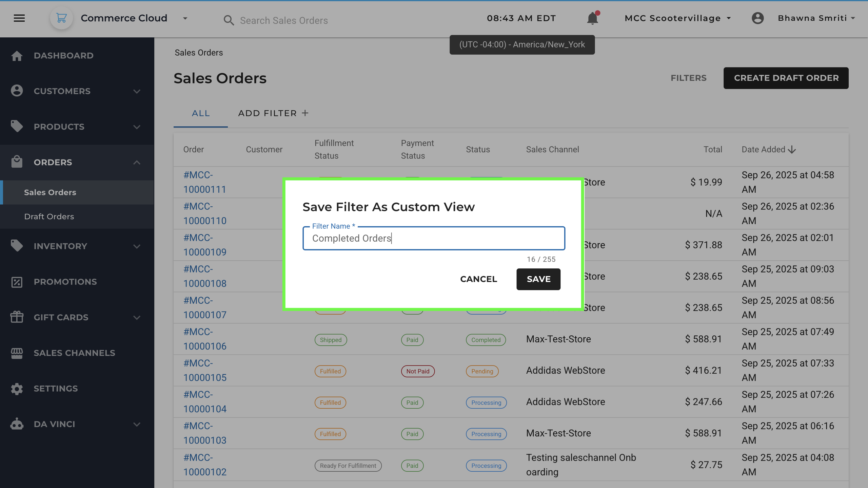Expand the Customers sidebar section
The height and width of the screenshot is (488, 868).
click(137, 91)
